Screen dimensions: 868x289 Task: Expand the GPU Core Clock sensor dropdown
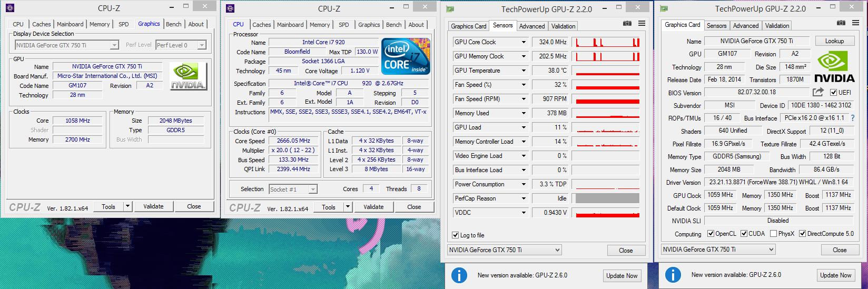click(524, 42)
